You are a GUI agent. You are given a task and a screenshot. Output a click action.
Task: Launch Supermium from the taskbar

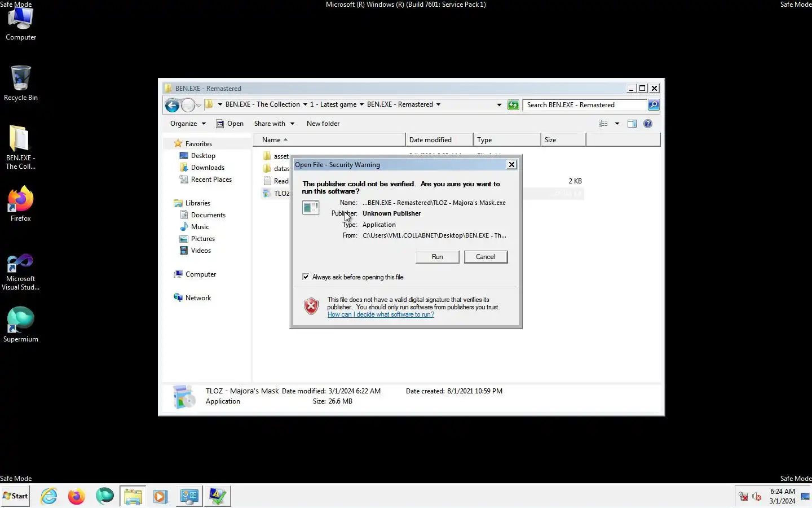[104, 496]
